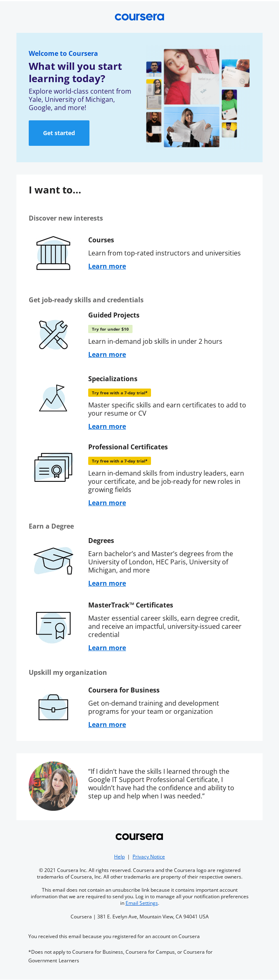
Task: Click the Courses university building icon
Action: click(53, 253)
